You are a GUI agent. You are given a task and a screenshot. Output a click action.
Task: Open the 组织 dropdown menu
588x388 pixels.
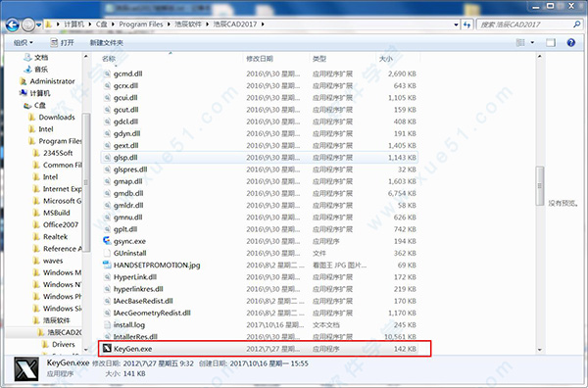pos(24,43)
